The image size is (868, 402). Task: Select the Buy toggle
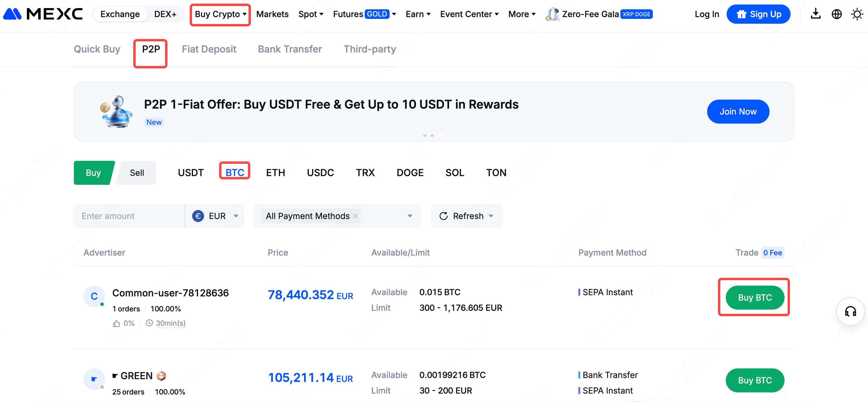click(x=93, y=173)
